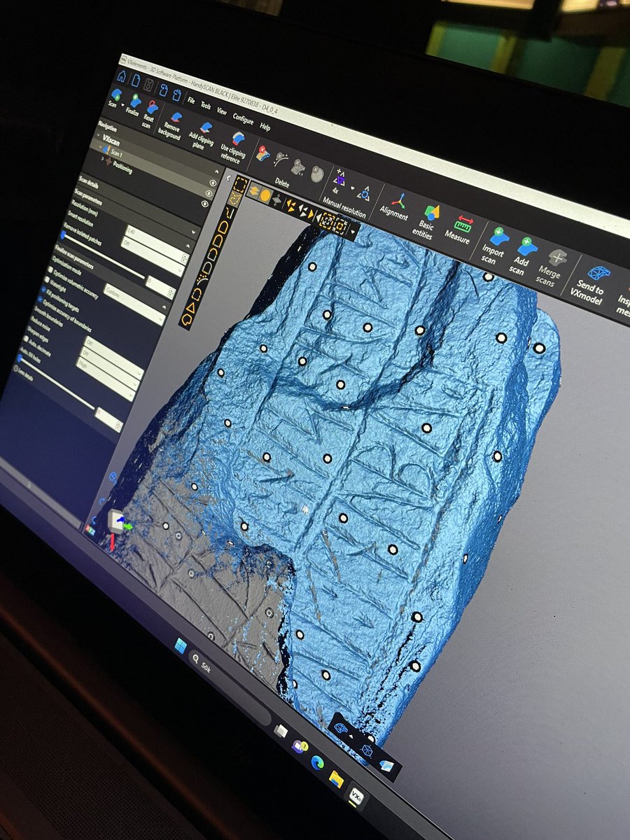Image resolution: width=630 pixels, height=840 pixels.
Task: Open File Explorer from the taskbar
Action: point(337,778)
